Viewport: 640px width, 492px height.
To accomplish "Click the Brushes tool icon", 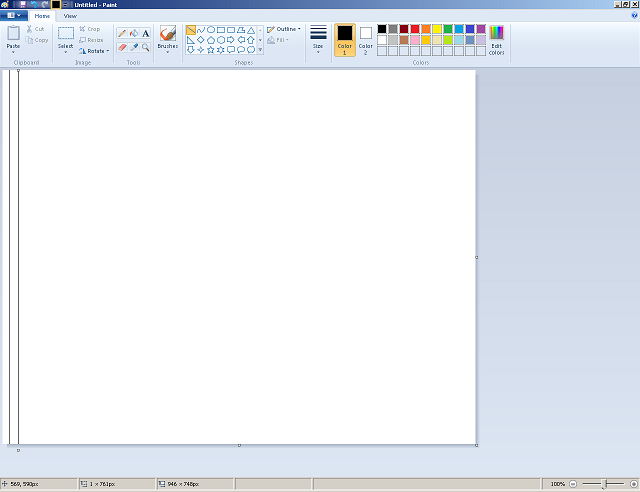I will click(x=168, y=33).
